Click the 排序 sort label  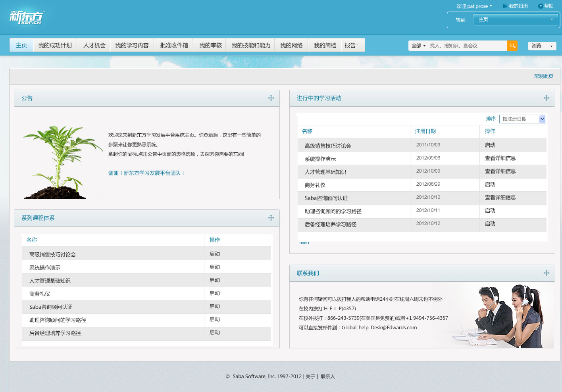(x=491, y=119)
